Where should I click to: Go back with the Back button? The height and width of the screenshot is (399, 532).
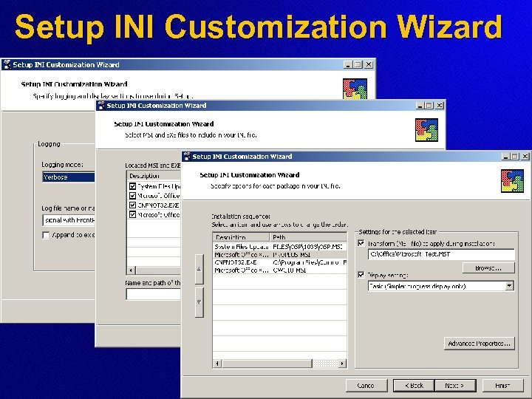[414, 386]
